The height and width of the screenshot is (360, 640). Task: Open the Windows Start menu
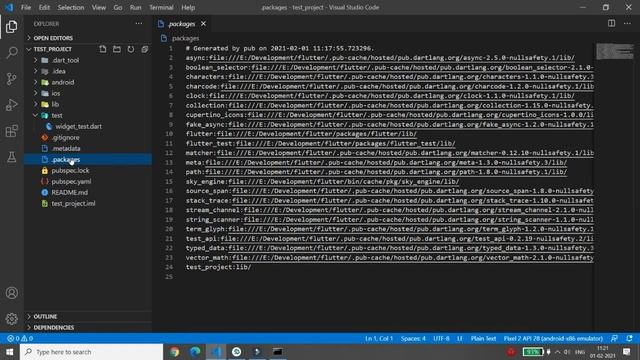(10, 352)
